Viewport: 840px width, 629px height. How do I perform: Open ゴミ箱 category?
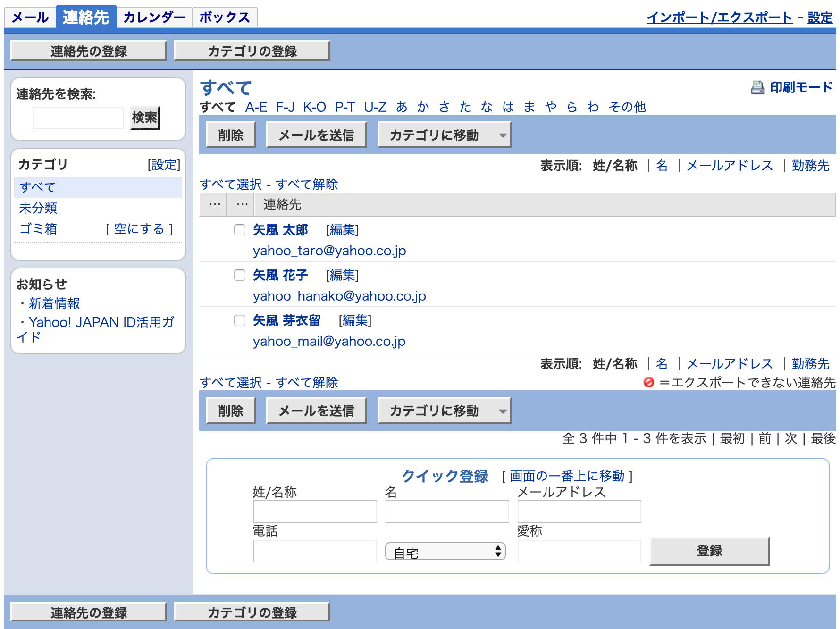[x=38, y=228]
